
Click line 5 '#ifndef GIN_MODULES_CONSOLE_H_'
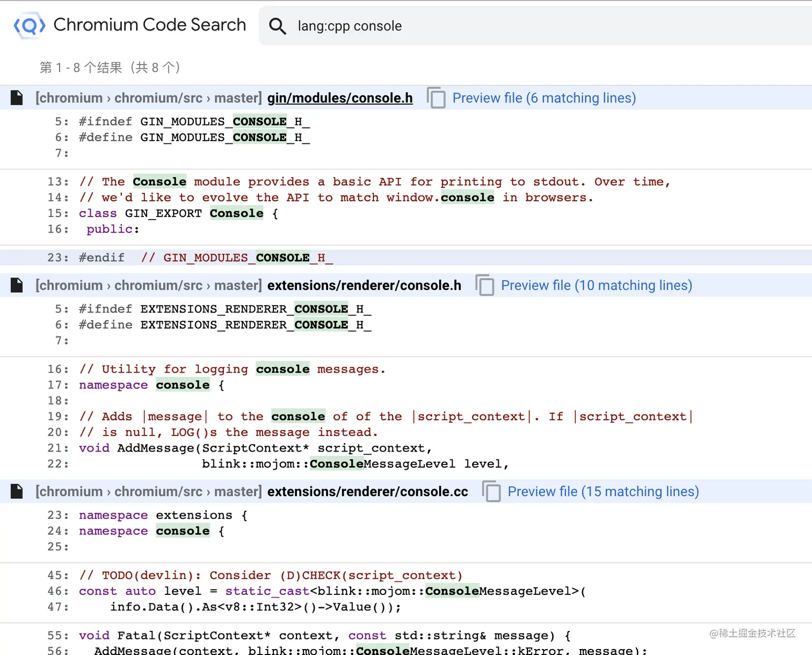pyautogui.click(x=194, y=121)
